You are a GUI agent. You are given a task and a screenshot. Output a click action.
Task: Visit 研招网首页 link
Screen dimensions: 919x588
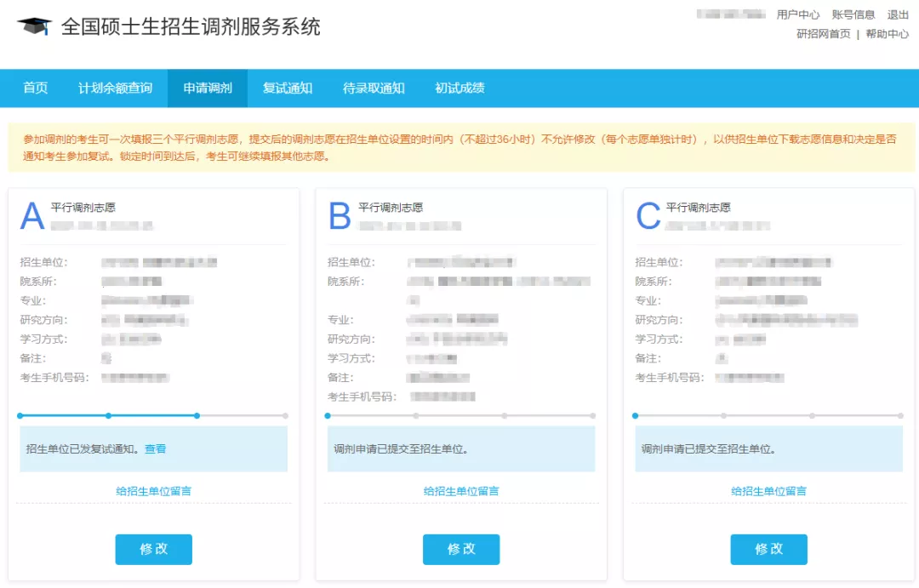[x=823, y=34]
